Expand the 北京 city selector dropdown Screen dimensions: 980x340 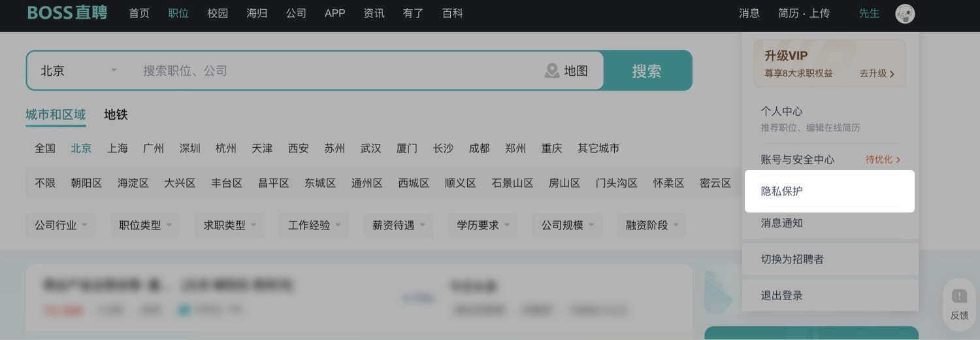tap(78, 71)
